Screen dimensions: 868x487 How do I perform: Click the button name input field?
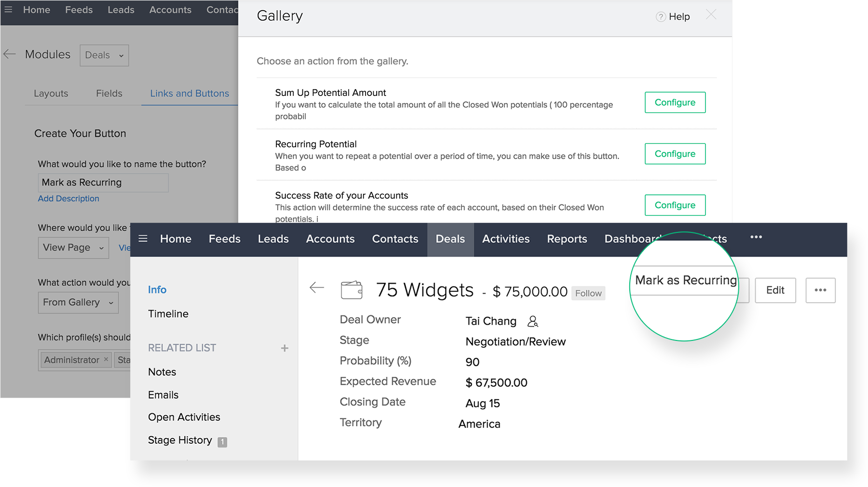click(103, 183)
